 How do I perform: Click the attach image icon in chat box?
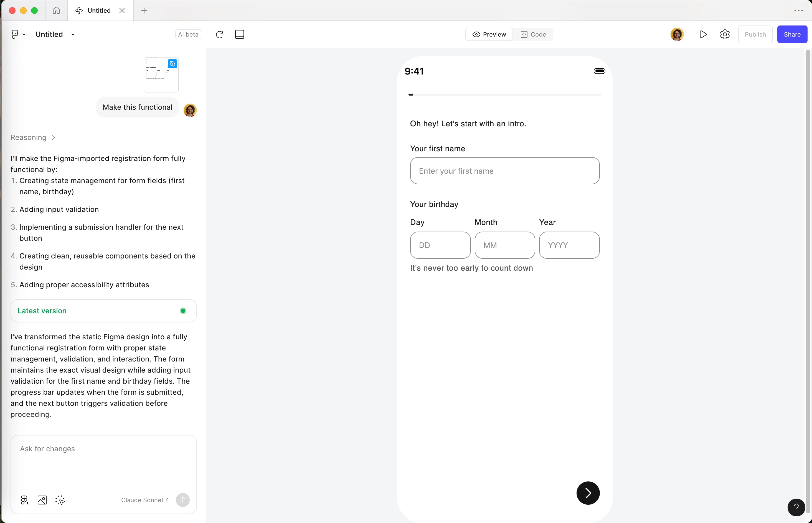[42, 500]
